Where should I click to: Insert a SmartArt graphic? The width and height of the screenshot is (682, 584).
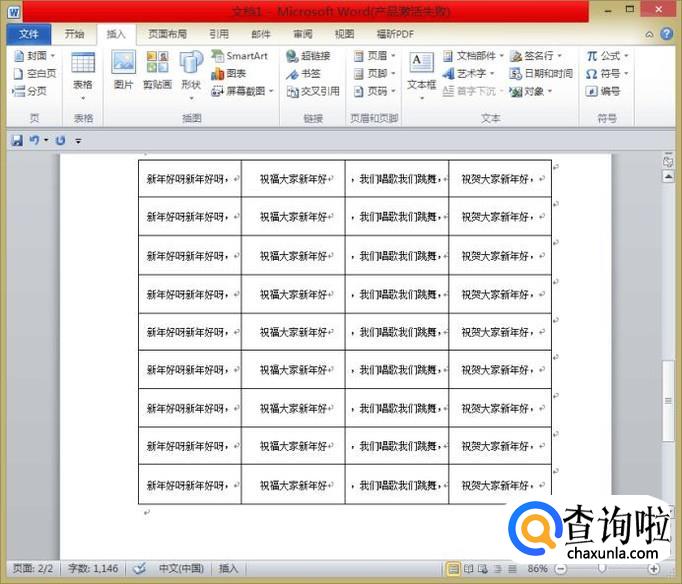tap(239, 56)
